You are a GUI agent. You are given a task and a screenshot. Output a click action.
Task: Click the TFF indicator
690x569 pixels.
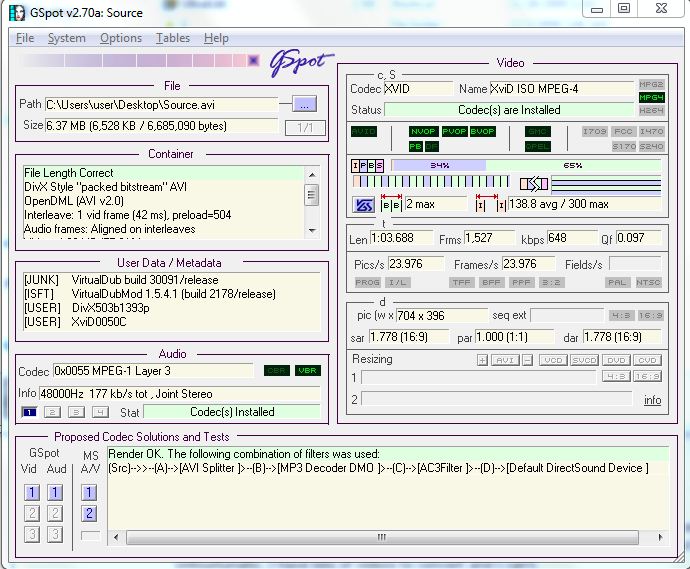point(462,282)
